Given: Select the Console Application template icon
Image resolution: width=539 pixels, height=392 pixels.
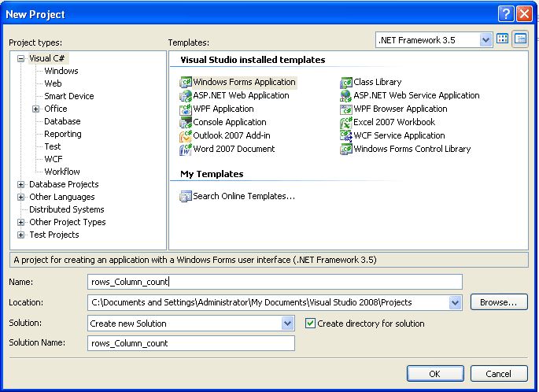Looking at the screenshot, I should coord(186,123).
